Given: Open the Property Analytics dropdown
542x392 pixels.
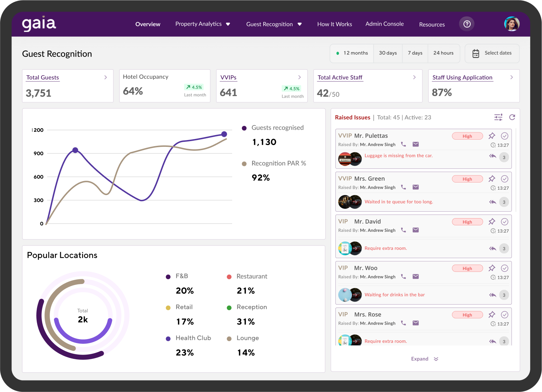Looking at the screenshot, I should click(203, 24).
